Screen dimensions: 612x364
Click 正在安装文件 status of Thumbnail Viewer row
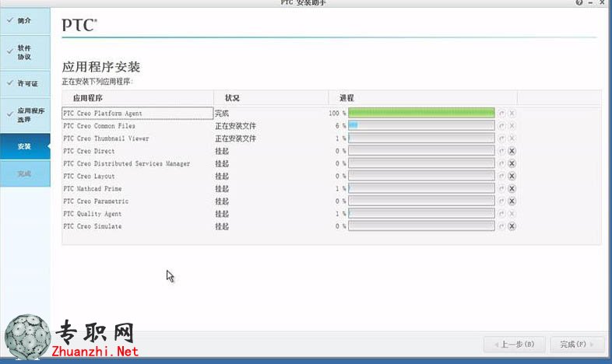click(235, 138)
